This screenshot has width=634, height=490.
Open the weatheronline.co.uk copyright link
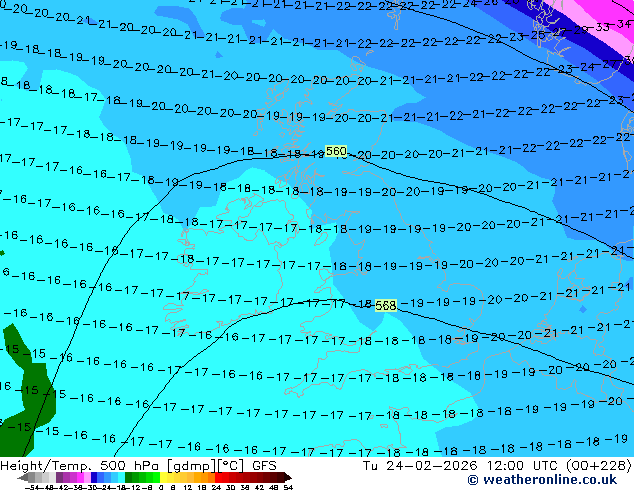542,480
